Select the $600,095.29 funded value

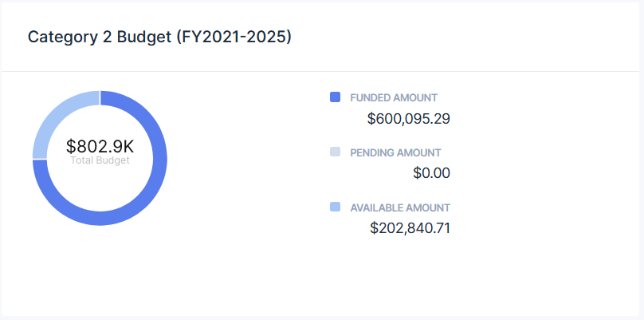click(x=409, y=119)
